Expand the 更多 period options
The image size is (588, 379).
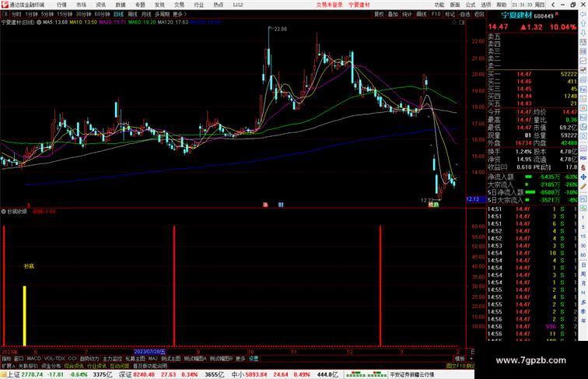(x=179, y=14)
